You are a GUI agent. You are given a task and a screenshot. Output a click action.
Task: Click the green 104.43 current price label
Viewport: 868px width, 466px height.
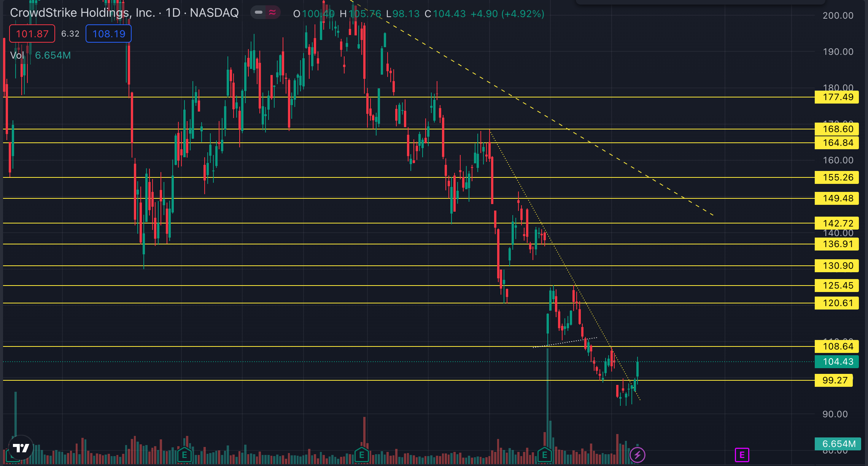837,362
